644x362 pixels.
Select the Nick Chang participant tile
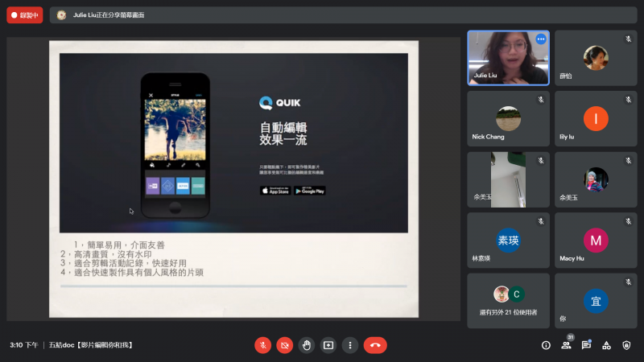click(508, 118)
